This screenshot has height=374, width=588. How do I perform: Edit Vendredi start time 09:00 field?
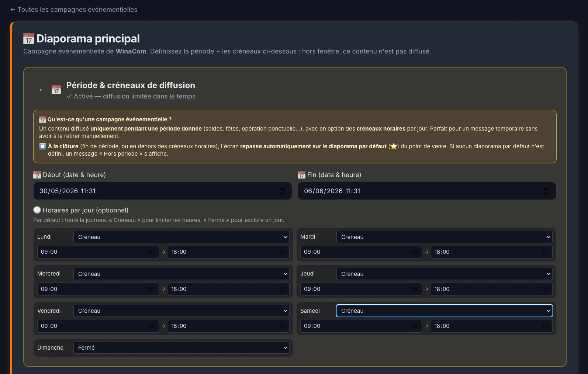pos(98,326)
